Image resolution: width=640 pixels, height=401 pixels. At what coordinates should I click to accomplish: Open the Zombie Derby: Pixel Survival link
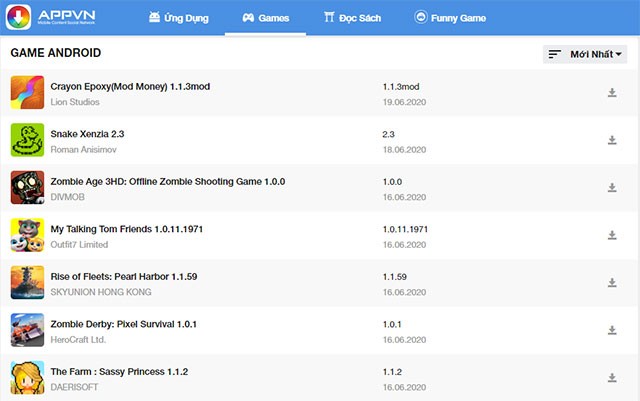(123, 324)
